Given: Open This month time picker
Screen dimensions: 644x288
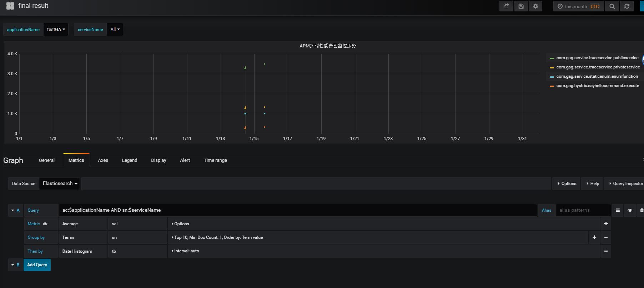Looking at the screenshot, I should tap(578, 6).
